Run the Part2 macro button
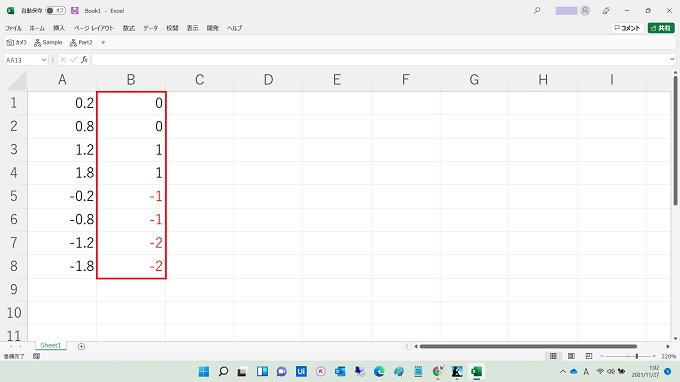Image resolution: width=680 pixels, height=382 pixels. tap(81, 42)
